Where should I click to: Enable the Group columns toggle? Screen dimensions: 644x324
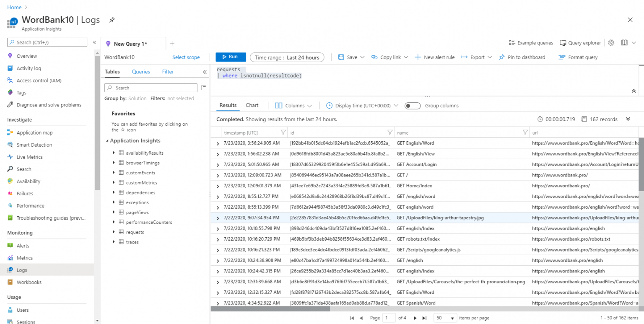coord(412,106)
